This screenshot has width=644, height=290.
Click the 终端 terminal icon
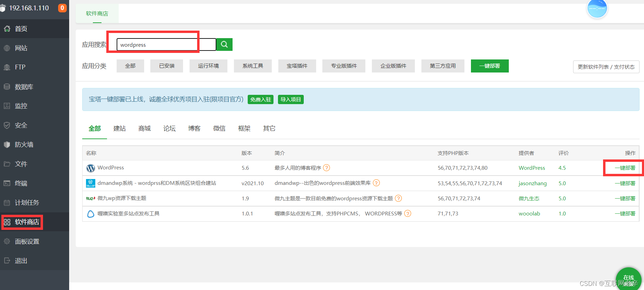(7, 183)
